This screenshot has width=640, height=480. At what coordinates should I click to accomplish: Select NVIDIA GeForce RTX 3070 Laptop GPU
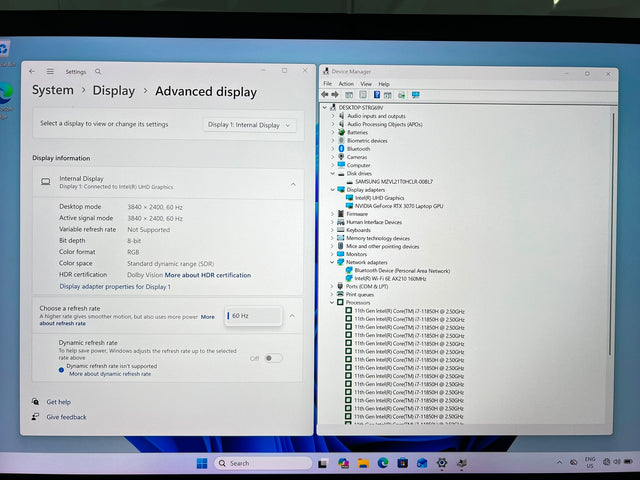pos(399,206)
